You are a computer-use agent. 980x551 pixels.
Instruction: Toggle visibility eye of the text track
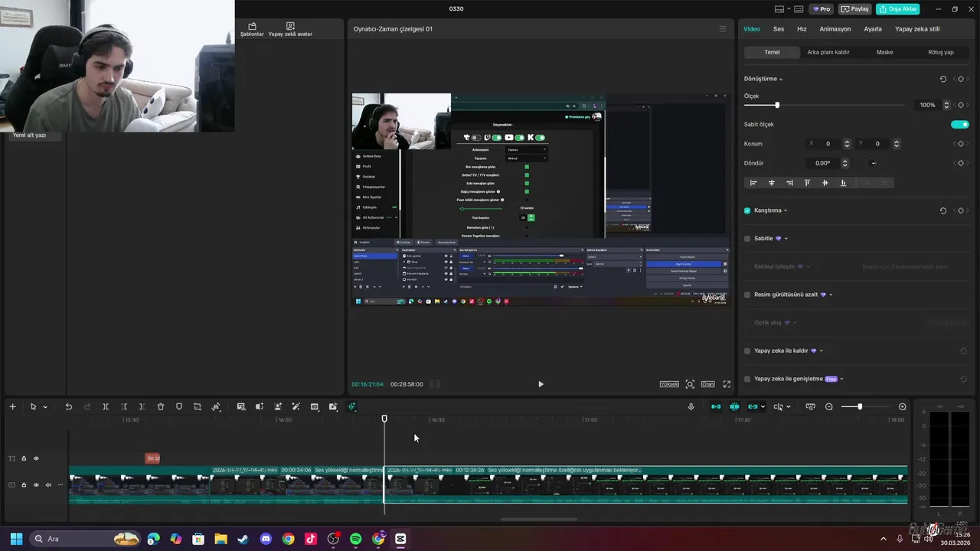coord(36,458)
